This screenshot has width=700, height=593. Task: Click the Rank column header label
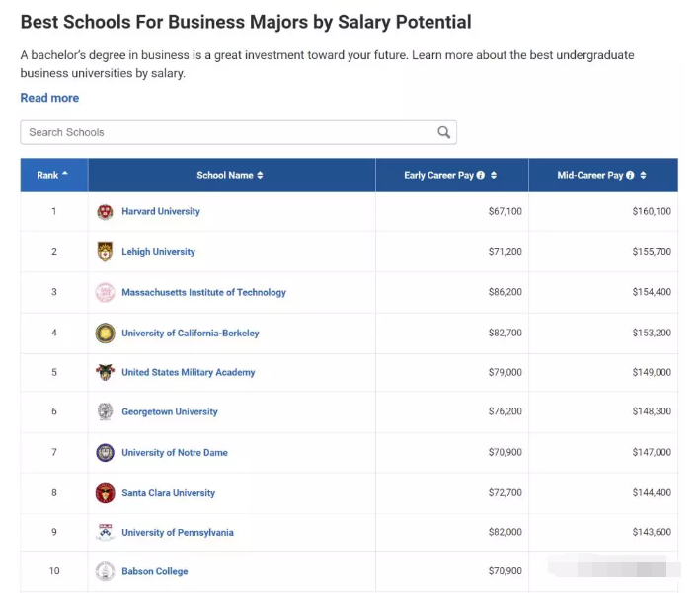coord(47,175)
